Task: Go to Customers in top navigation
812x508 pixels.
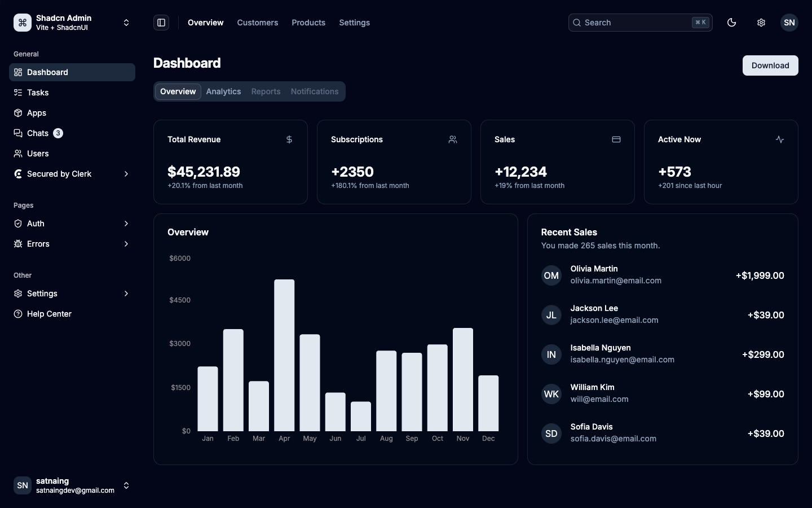Action: pyautogui.click(x=258, y=23)
